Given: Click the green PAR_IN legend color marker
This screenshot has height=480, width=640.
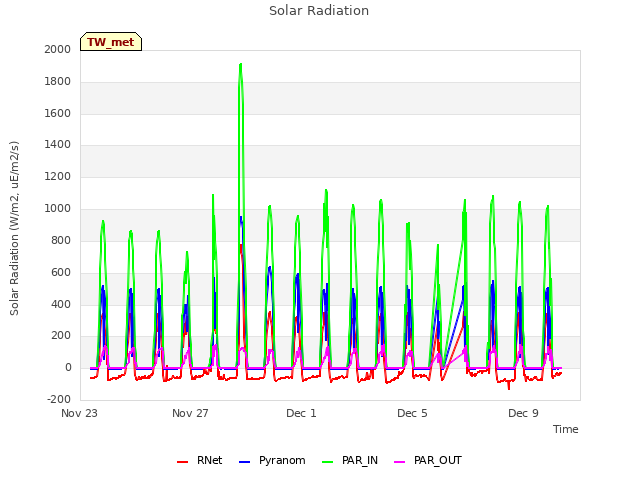Looking at the screenshot, I should 328,462.
